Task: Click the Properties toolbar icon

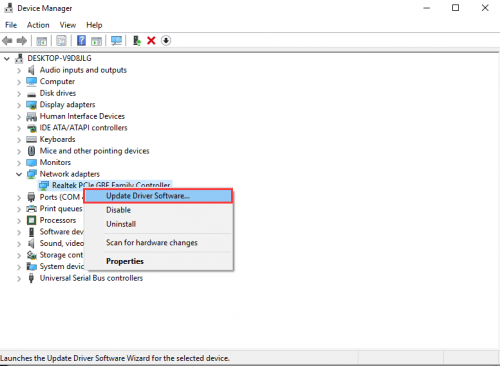Action: pyautogui.click(x=61, y=41)
